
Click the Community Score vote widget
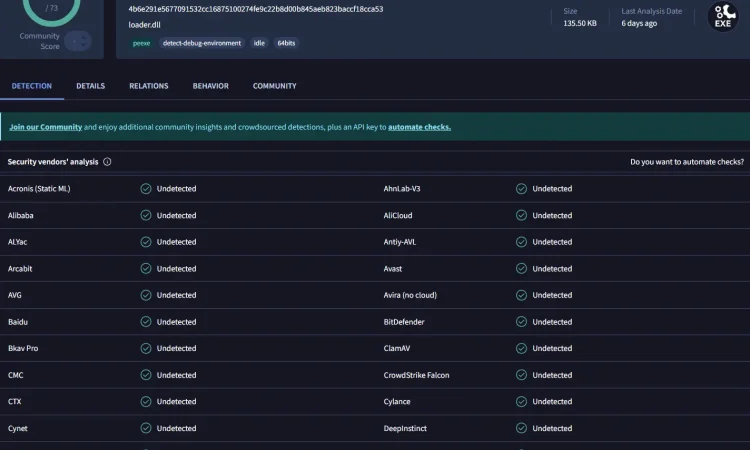coord(78,41)
